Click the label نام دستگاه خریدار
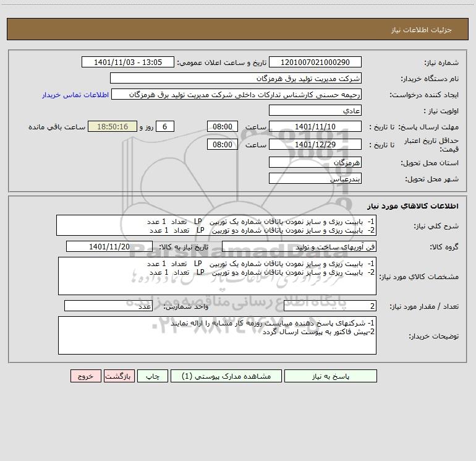 click(x=430, y=79)
